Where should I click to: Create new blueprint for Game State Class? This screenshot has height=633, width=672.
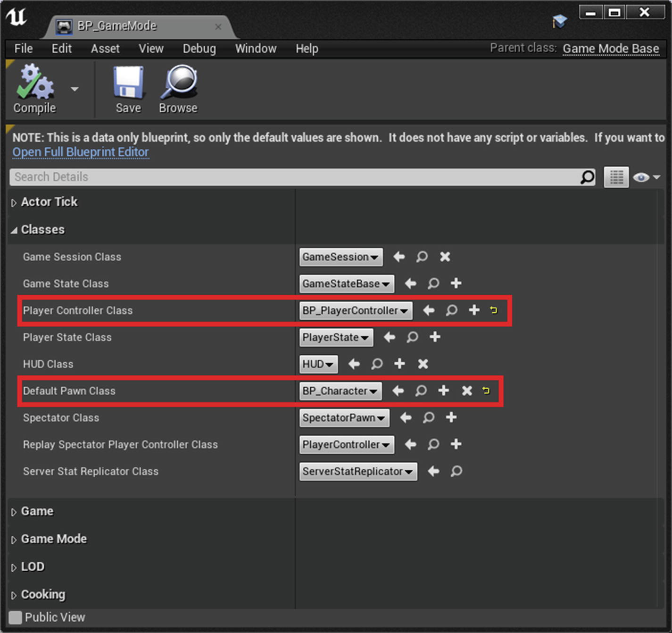[456, 283]
